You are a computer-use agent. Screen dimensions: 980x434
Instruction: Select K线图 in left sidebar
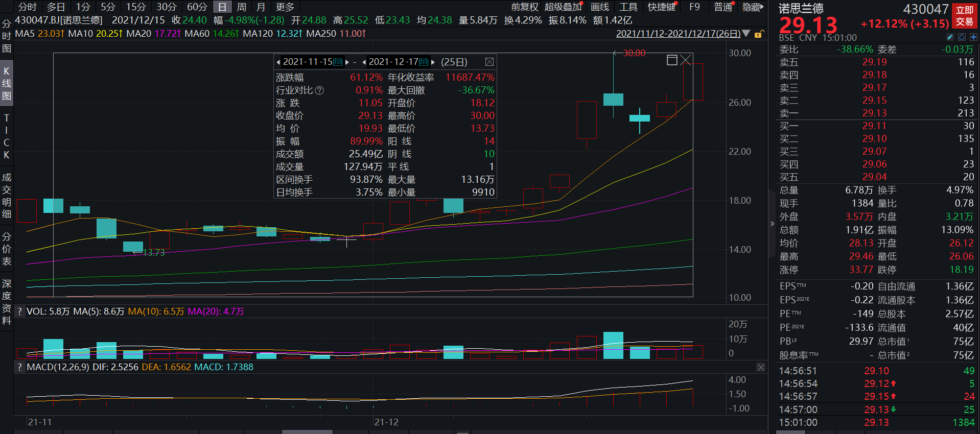[6, 83]
